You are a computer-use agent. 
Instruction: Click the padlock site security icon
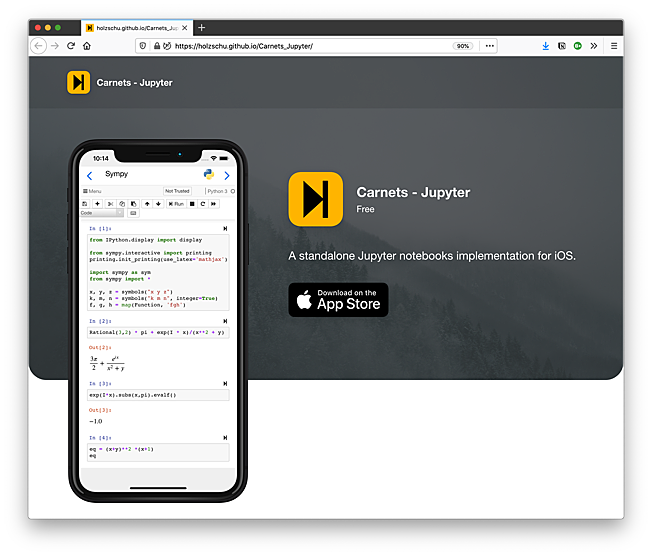pos(157,46)
